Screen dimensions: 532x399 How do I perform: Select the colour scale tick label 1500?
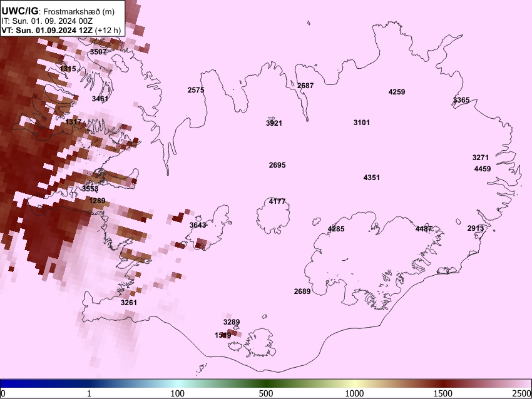443,393
